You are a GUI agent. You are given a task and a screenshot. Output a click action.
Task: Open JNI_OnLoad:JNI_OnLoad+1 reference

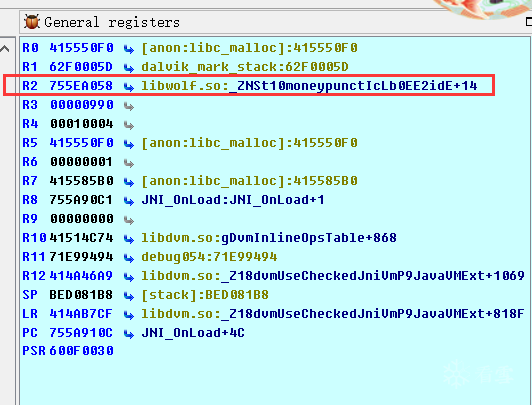[233, 200]
